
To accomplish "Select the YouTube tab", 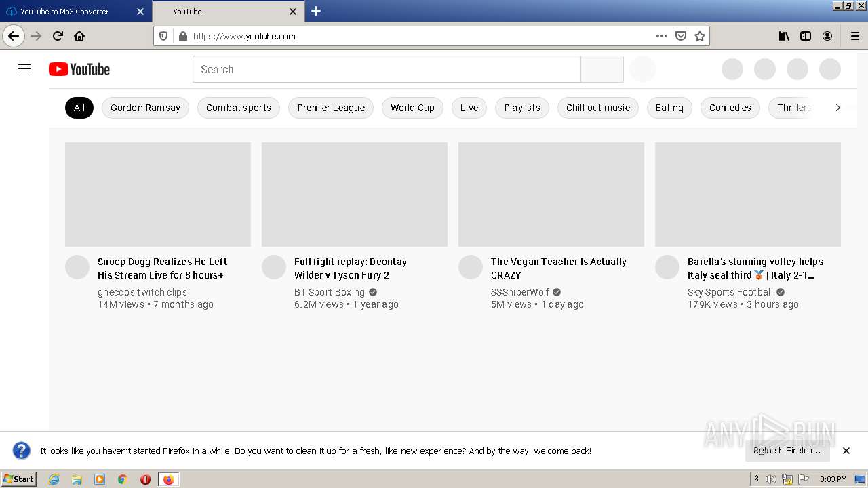I will coord(228,12).
